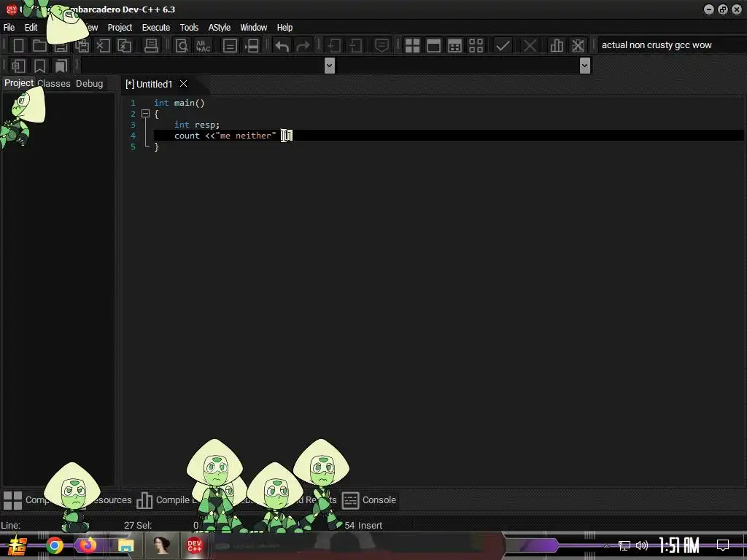Unindent the selected code
The height and width of the screenshot is (560, 747).
pos(355,46)
